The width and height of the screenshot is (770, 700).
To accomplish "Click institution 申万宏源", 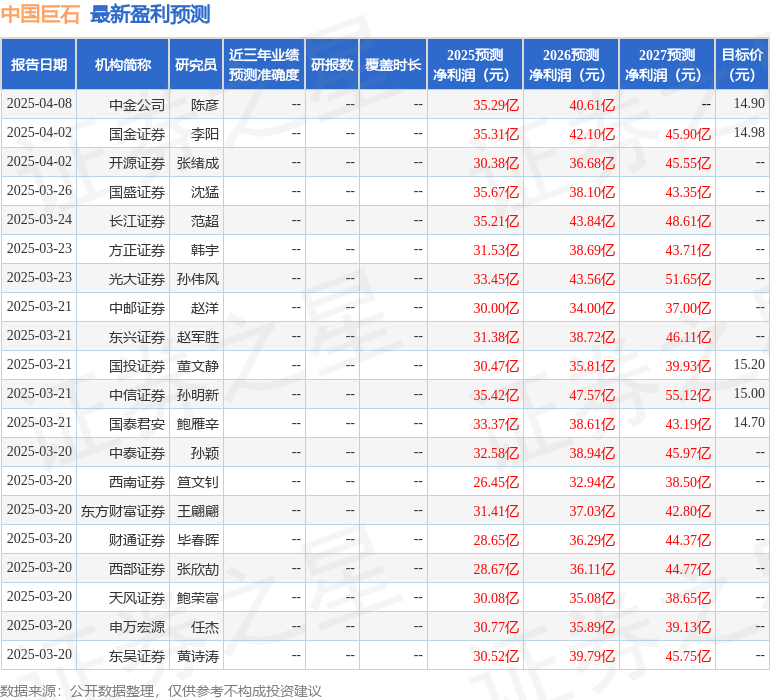I will [137, 626].
